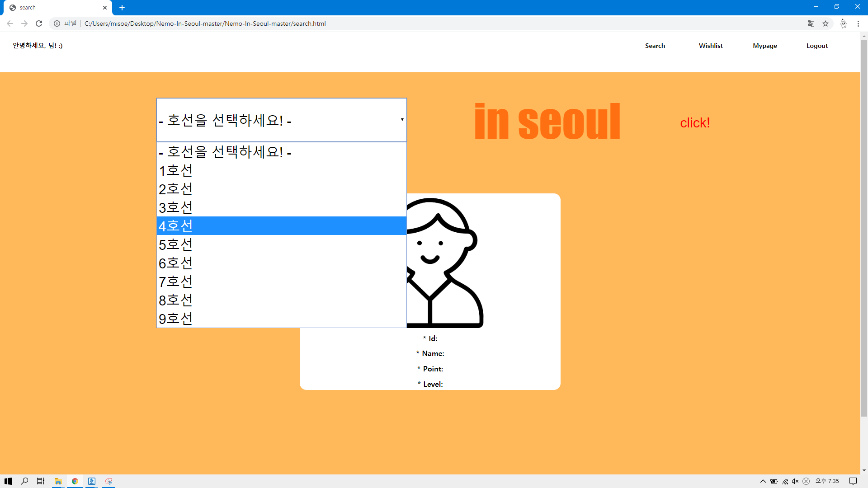Click the taskbar clock showing 7:35

click(x=827, y=481)
